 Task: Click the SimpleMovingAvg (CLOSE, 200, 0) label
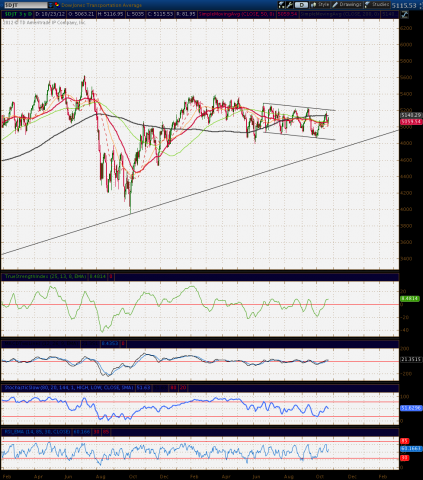[x=340, y=14]
